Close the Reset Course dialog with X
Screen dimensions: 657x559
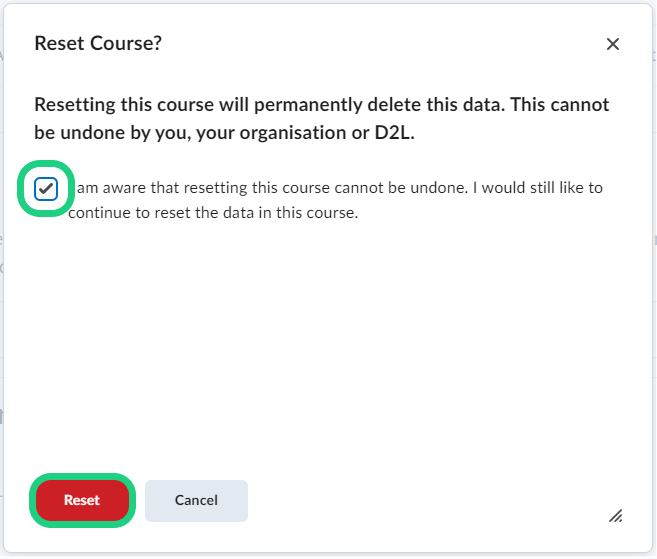pos(613,44)
